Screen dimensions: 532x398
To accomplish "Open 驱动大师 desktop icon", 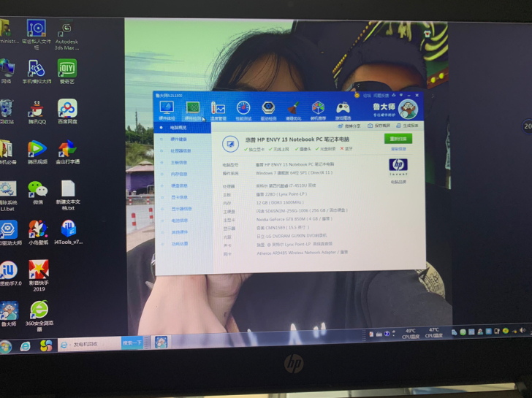I will (x=9, y=233).
